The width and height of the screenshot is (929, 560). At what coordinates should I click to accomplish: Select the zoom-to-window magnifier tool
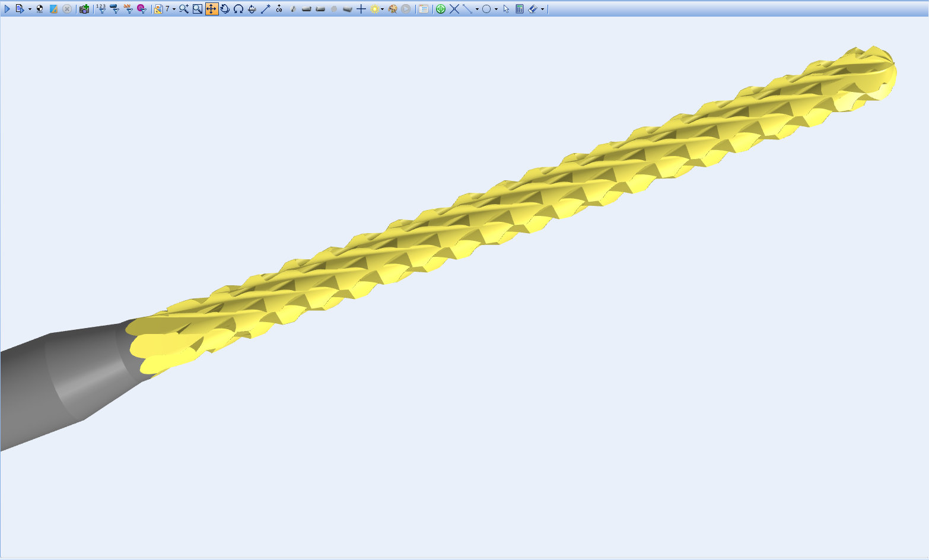[x=198, y=9]
